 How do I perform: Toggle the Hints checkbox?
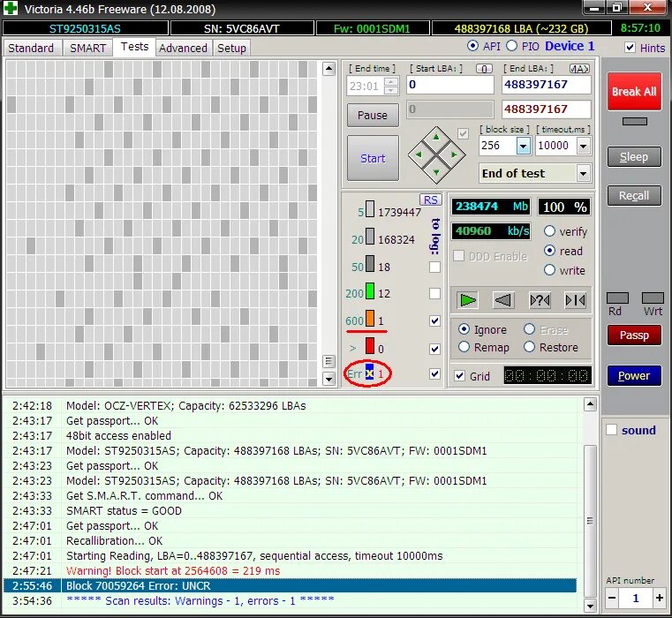(630, 47)
